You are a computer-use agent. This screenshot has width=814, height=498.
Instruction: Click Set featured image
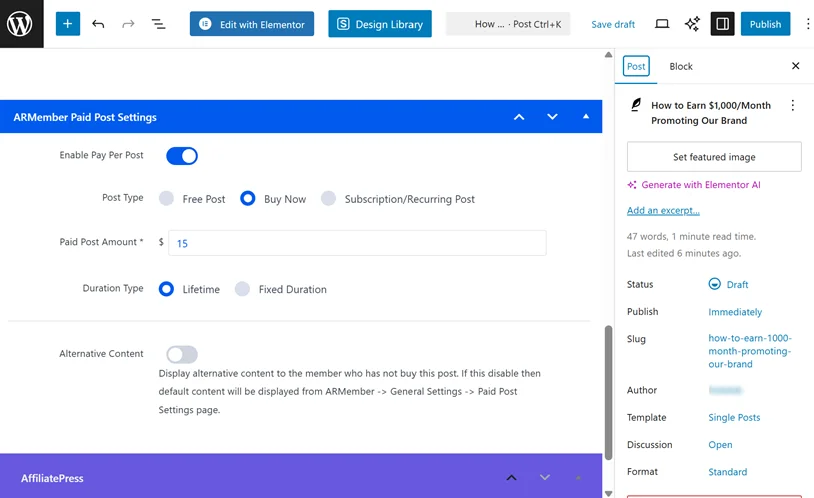(714, 157)
